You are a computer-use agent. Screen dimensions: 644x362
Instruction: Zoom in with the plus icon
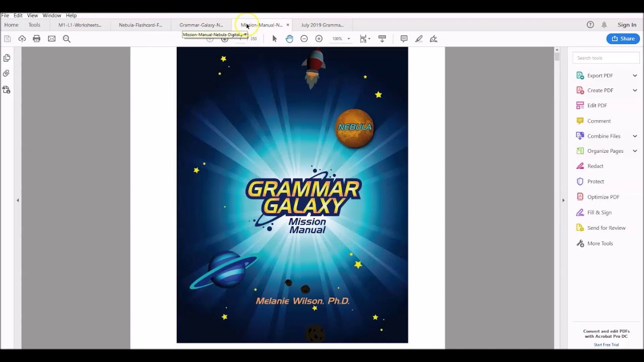click(319, 39)
